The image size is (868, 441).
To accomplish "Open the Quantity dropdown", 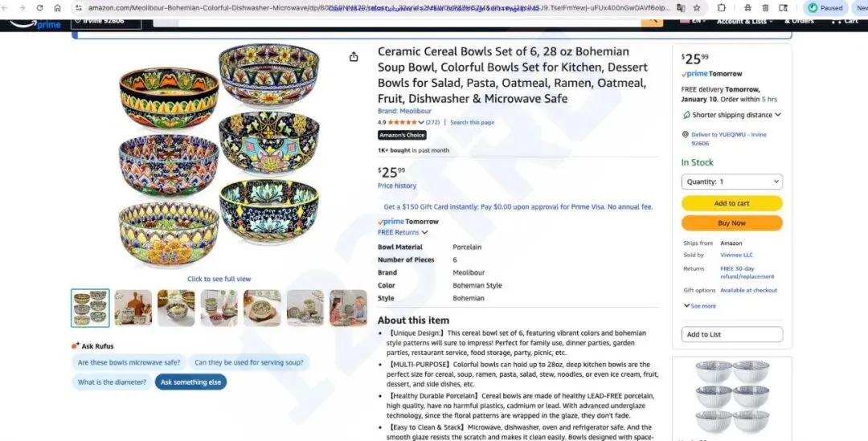I will [x=732, y=182].
